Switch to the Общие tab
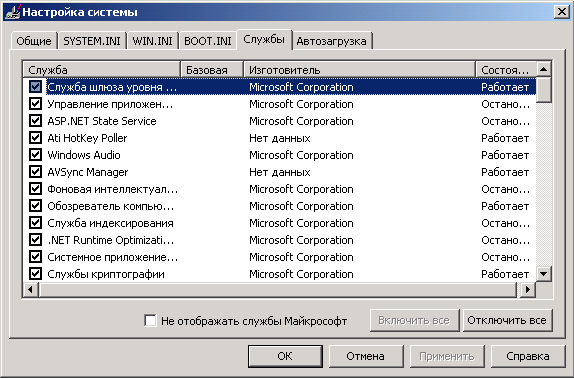Screen dimensions: 574x378 (x=34, y=41)
